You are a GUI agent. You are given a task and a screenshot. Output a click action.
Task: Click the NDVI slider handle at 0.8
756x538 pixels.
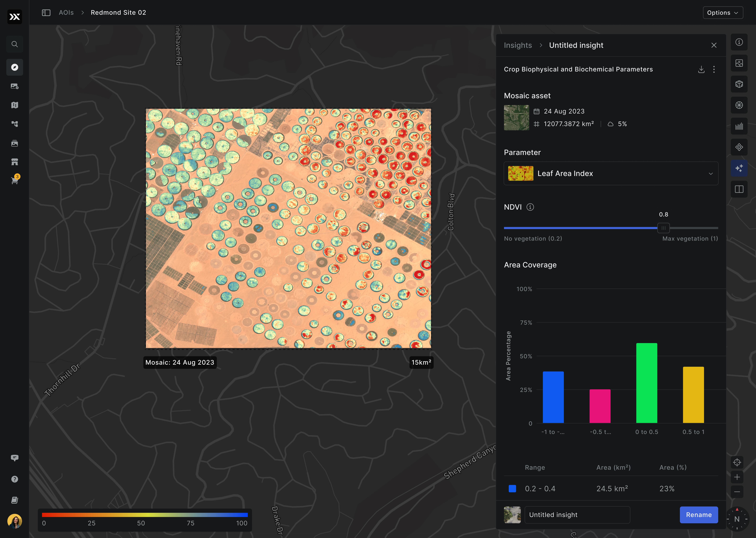pyautogui.click(x=663, y=228)
